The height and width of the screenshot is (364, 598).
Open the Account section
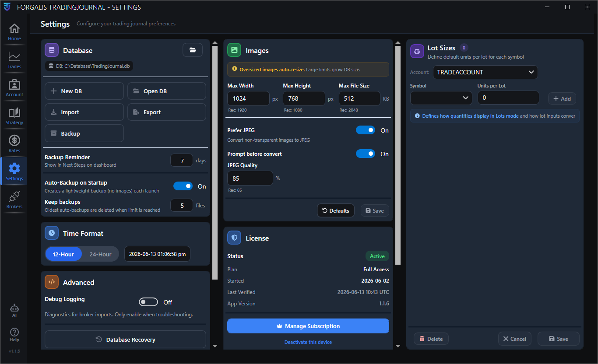click(x=14, y=88)
